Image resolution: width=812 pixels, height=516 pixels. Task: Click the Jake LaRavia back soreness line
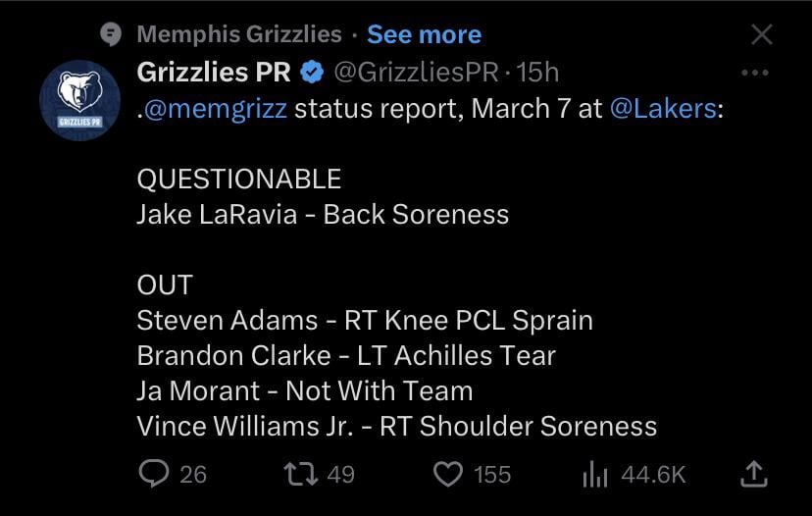[x=323, y=214]
